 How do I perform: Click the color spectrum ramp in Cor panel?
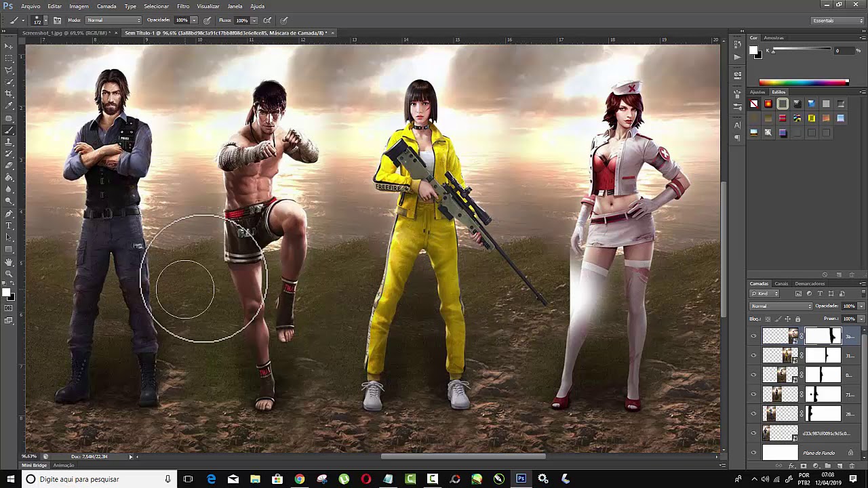pos(804,83)
